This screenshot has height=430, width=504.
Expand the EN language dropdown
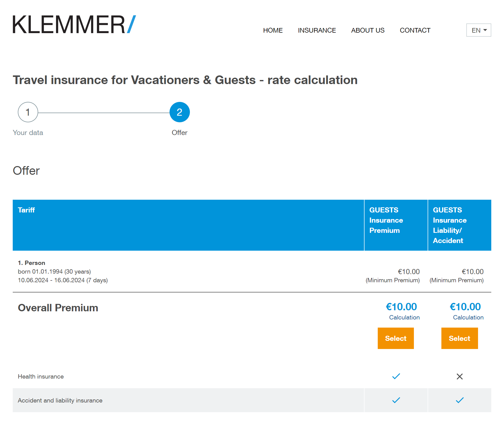pos(478,30)
